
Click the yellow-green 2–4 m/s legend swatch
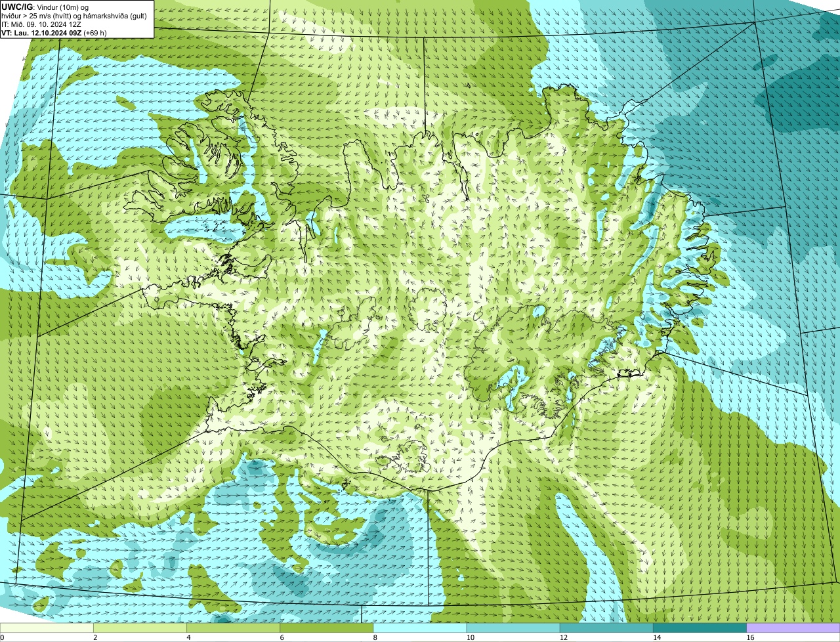(x=140, y=628)
